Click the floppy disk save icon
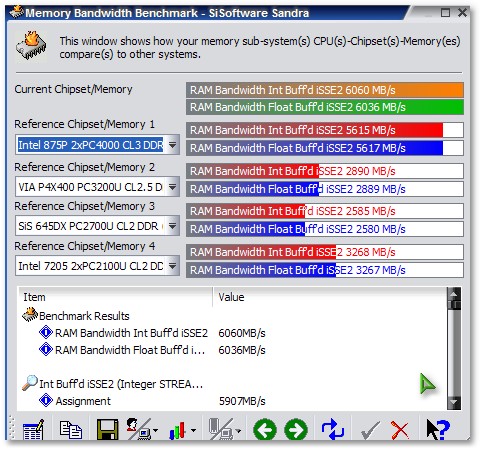 coord(107,429)
